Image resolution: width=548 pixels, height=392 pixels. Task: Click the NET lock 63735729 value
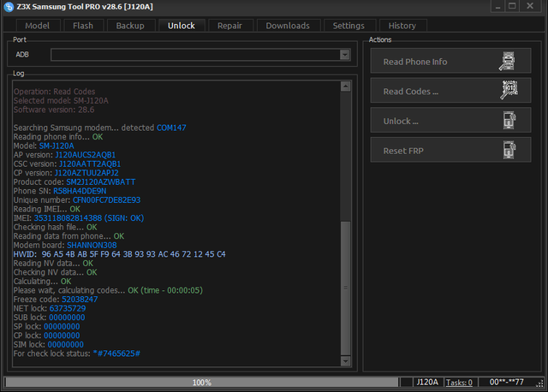[x=68, y=309]
